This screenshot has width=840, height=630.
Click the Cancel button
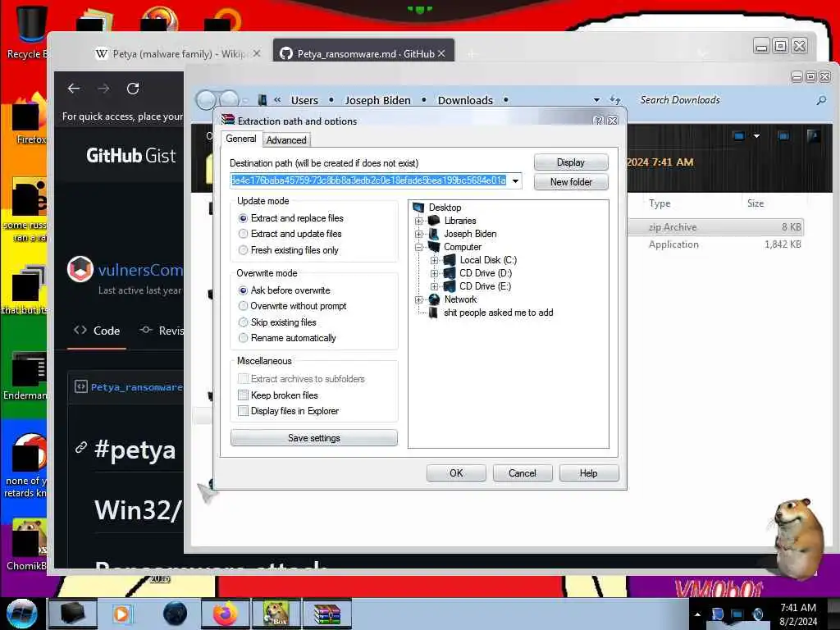[523, 473]
